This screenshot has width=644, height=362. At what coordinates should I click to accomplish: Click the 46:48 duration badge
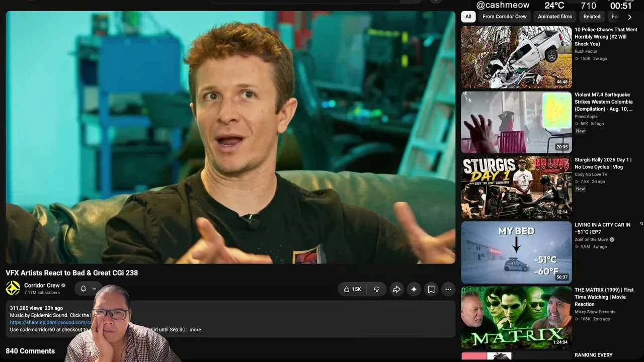click(x=562, y=82)
